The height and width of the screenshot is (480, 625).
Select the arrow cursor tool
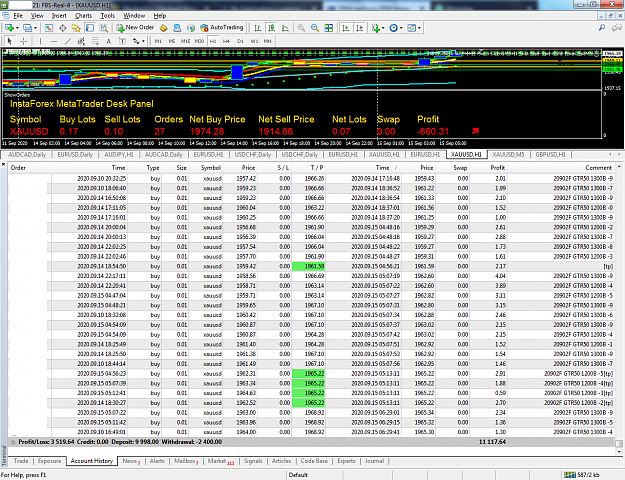10,41
